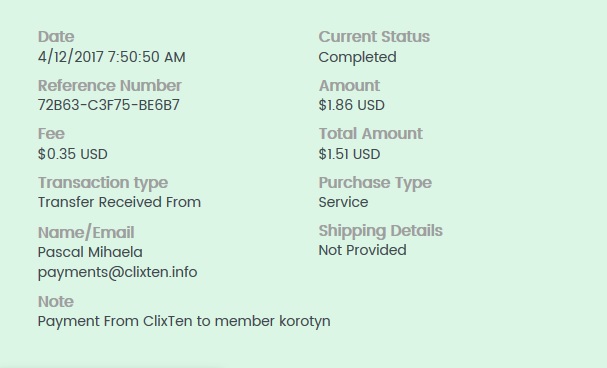607x368 pixels.
Task: Click the Name/Email label
Action: click(x=86, y=233)
